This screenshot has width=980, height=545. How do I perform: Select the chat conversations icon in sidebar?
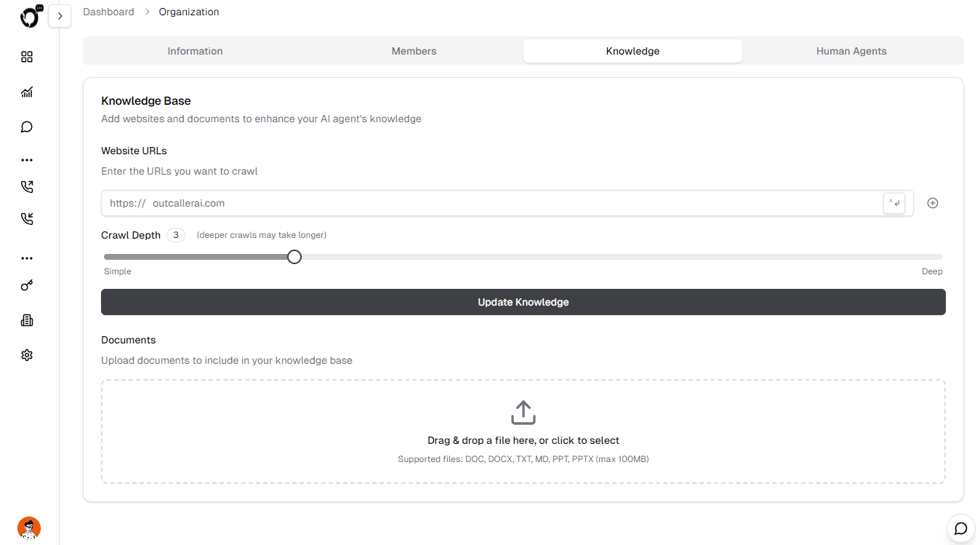pyautogui.click(x=27, y=127)
